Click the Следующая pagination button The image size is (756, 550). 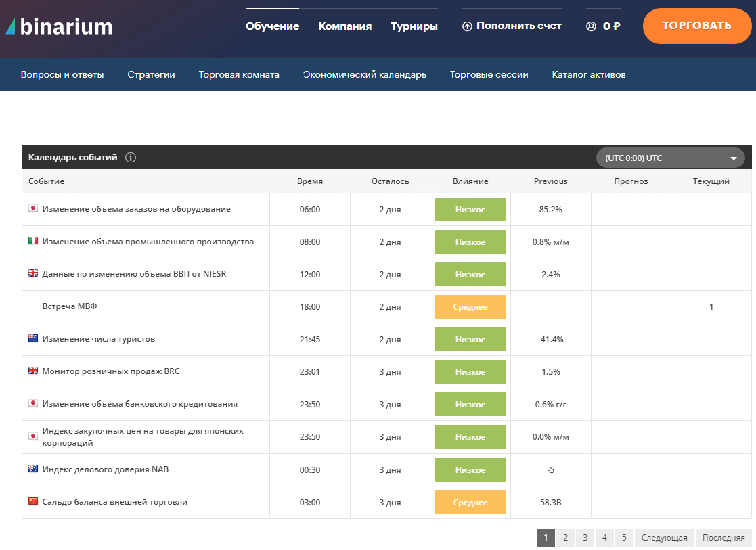(664, 538)
